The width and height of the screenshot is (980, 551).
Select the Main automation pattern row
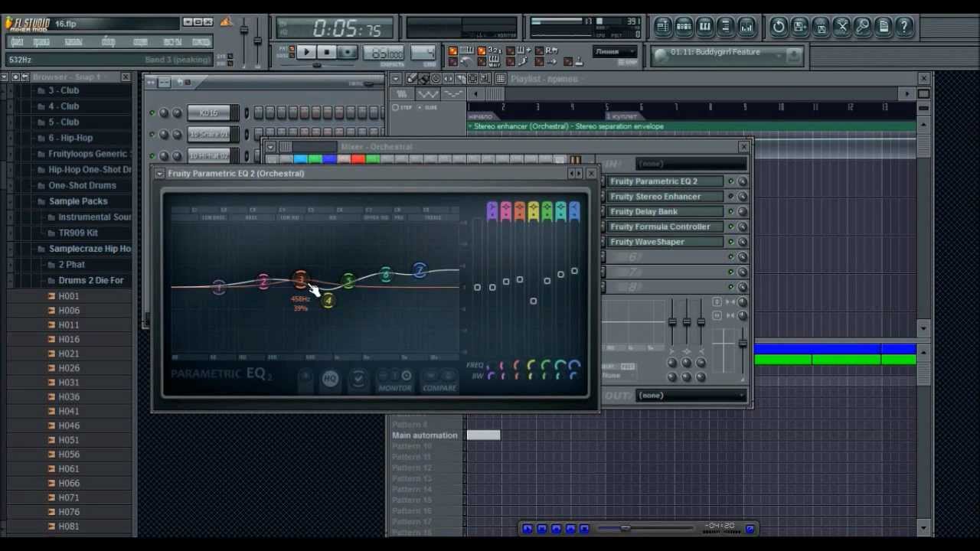coord(425,435)
